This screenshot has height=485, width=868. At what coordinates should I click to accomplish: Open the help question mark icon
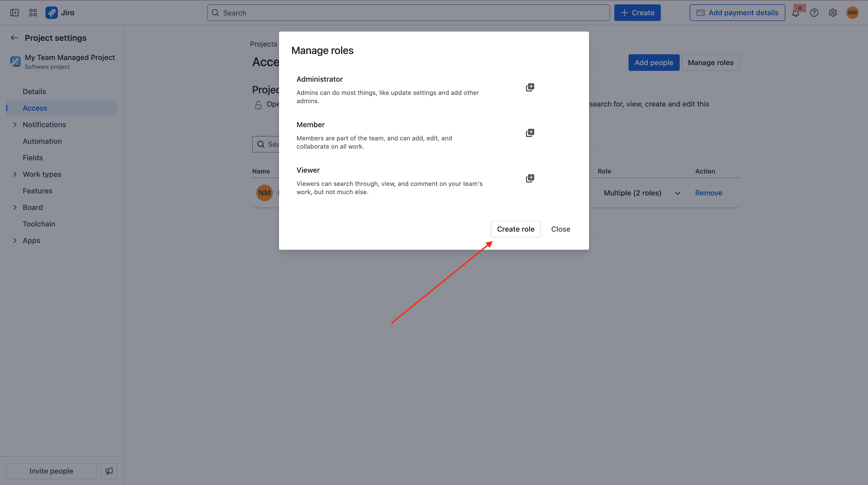coord(814,13)
